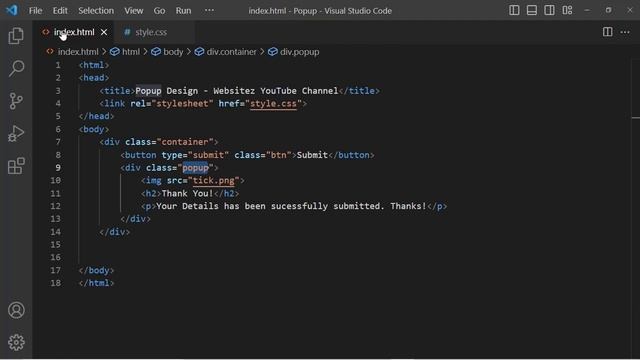Click the VS Code logo icon

pos(11,10)
